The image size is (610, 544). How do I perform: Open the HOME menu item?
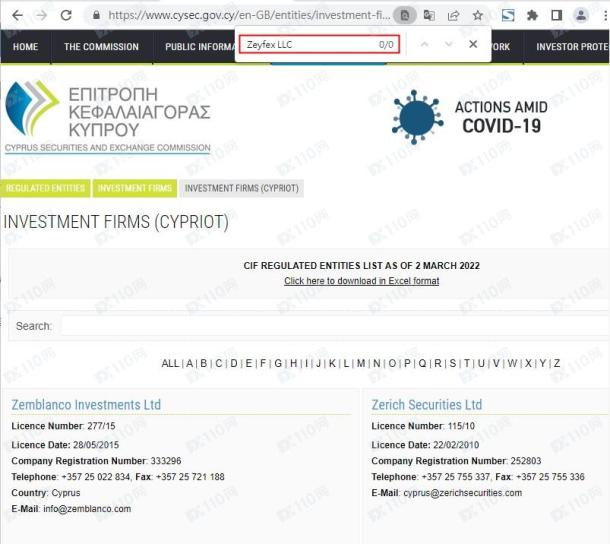(26, 47)
